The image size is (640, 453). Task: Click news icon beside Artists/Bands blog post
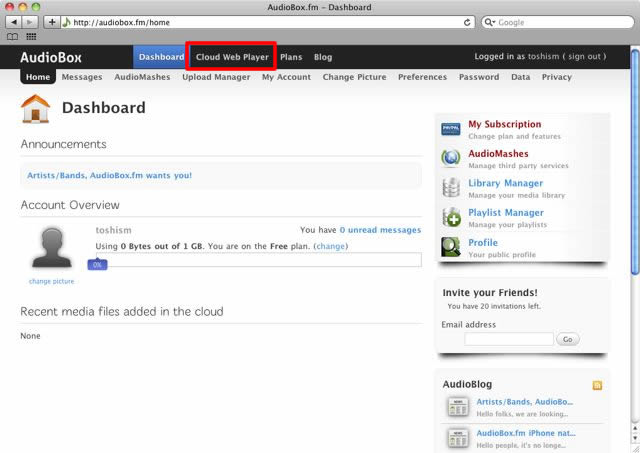(458, 407)
